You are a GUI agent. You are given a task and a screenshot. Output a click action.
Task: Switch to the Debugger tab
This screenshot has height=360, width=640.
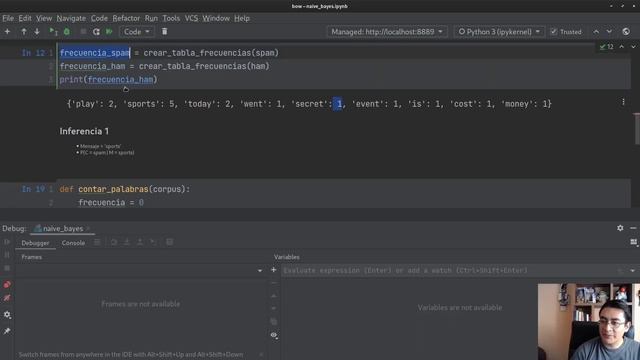pos(35,243)
